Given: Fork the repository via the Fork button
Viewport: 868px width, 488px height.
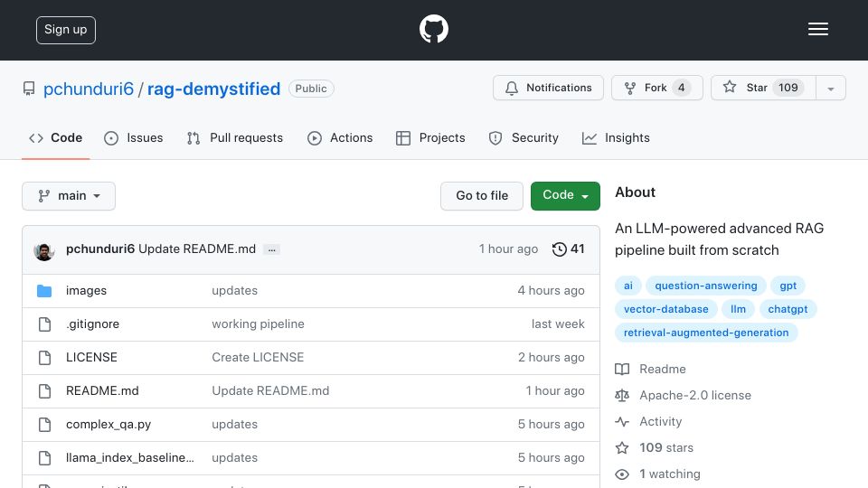Looking at the screenshot, I should click(x=657, y=88).
